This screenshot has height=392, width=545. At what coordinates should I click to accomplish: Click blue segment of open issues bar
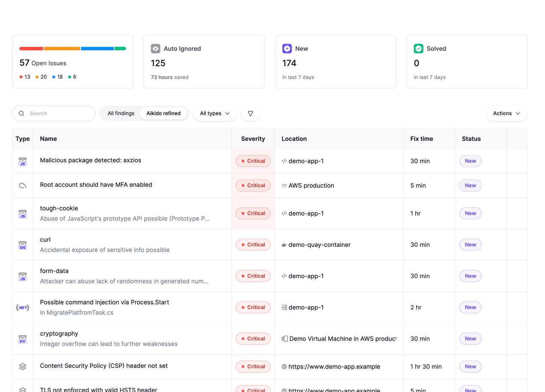click(97, 49)
